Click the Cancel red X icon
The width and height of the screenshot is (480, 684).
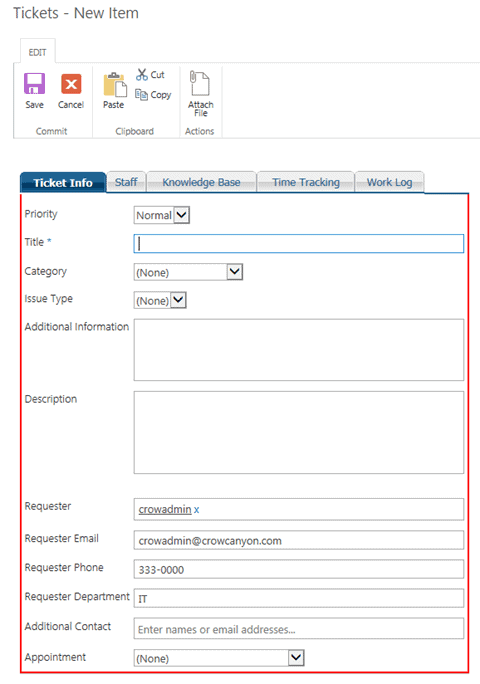[x=71, y=84]
